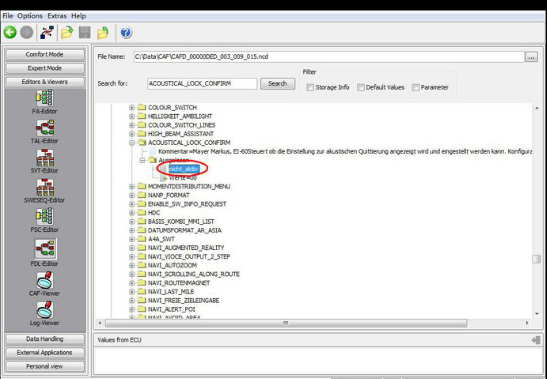Click the grey forward arrow icon

click(27, 32)
